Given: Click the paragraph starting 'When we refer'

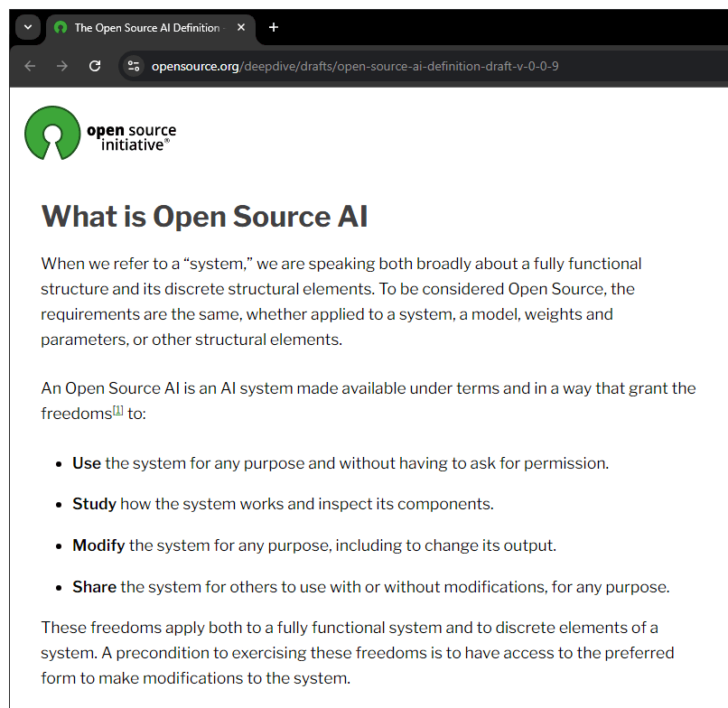Looking at the screenshot, I should pyautogui.click(x=343, y=302).
